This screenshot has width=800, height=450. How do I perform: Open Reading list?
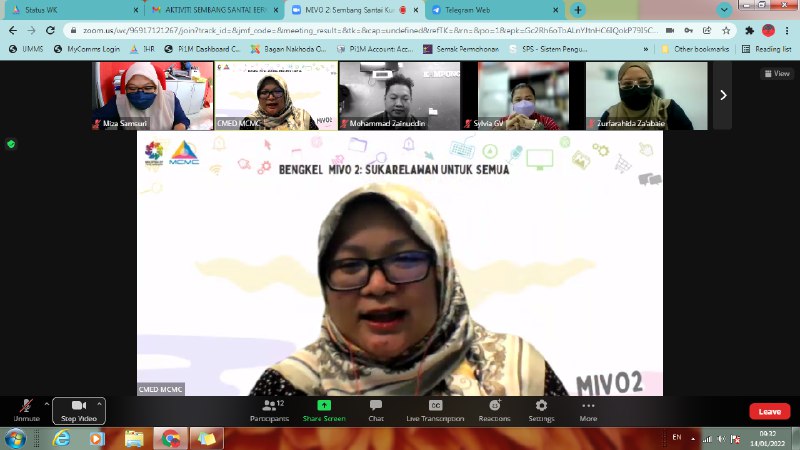coord(766,49)
